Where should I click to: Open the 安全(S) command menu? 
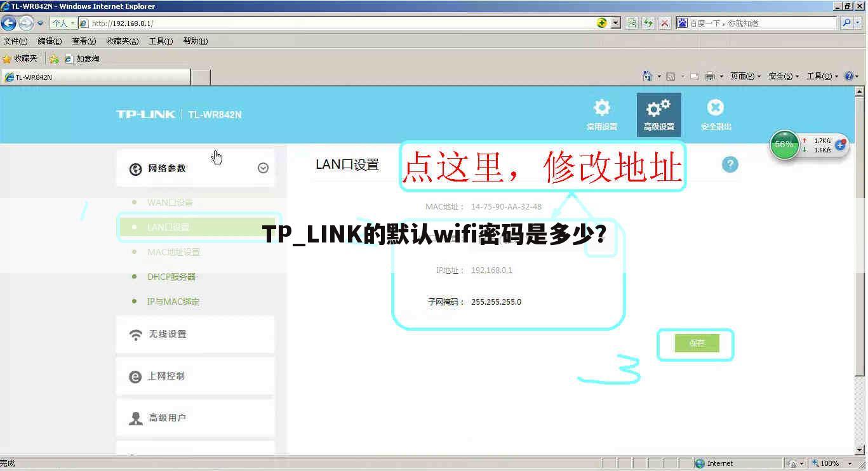pyautogui.click(x=784, y=76)
